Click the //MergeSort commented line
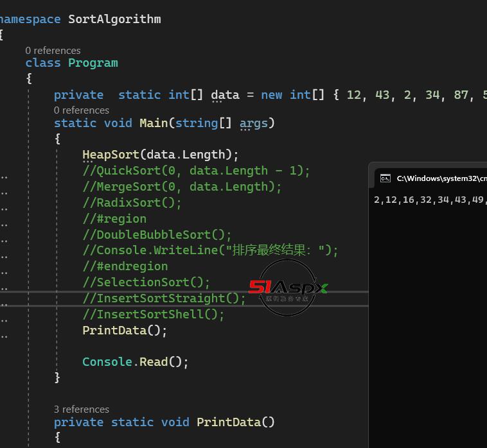 tap(182, 187)
